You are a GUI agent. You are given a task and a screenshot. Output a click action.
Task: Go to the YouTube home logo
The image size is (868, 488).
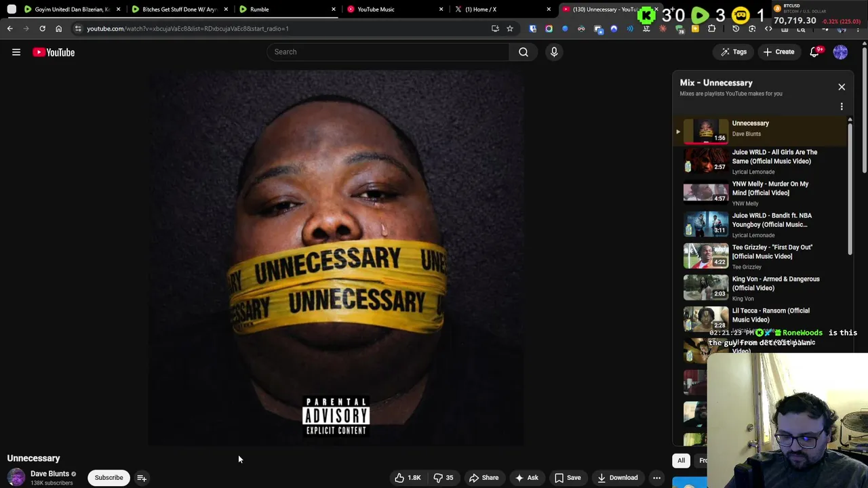coord(54,52)
